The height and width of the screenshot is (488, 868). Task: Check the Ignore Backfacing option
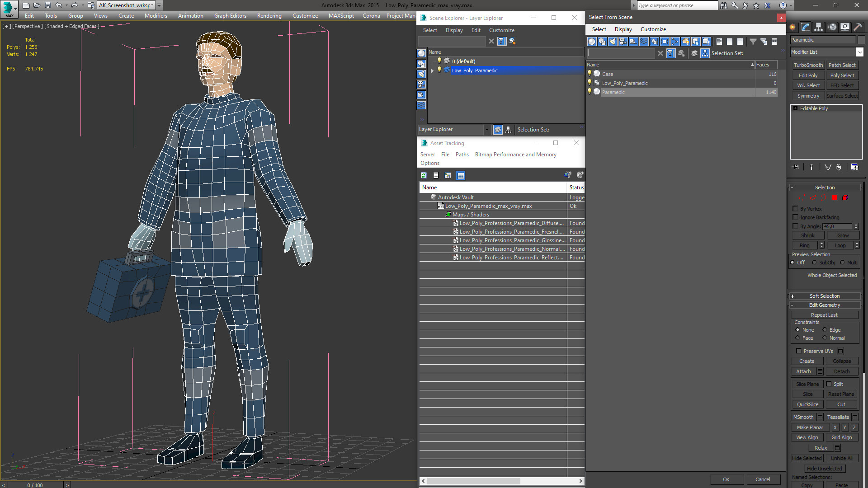[796, 217]
